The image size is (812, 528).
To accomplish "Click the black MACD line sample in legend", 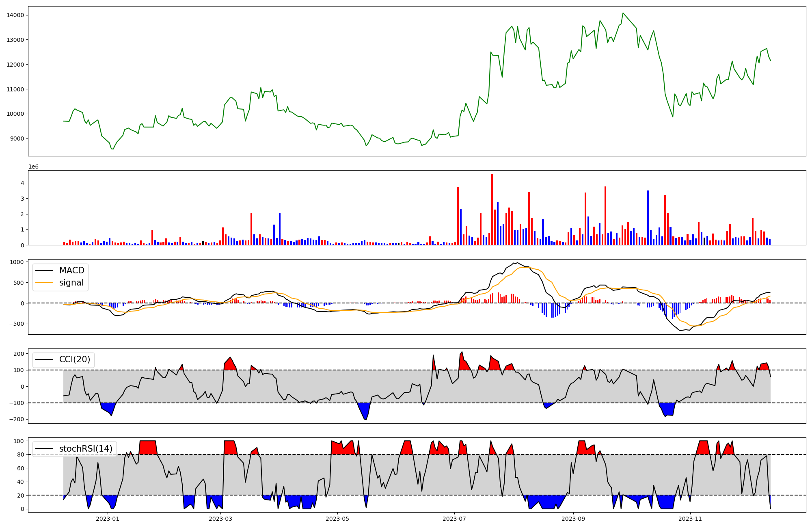I will [x=44, y=270].
